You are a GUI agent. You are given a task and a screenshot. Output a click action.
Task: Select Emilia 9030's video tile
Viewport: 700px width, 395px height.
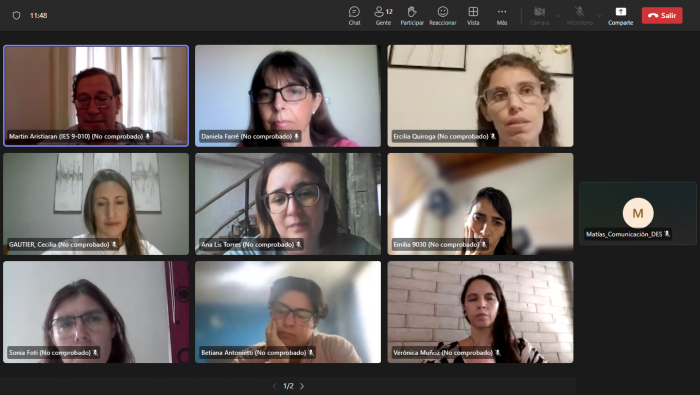[x=480, y=204]
